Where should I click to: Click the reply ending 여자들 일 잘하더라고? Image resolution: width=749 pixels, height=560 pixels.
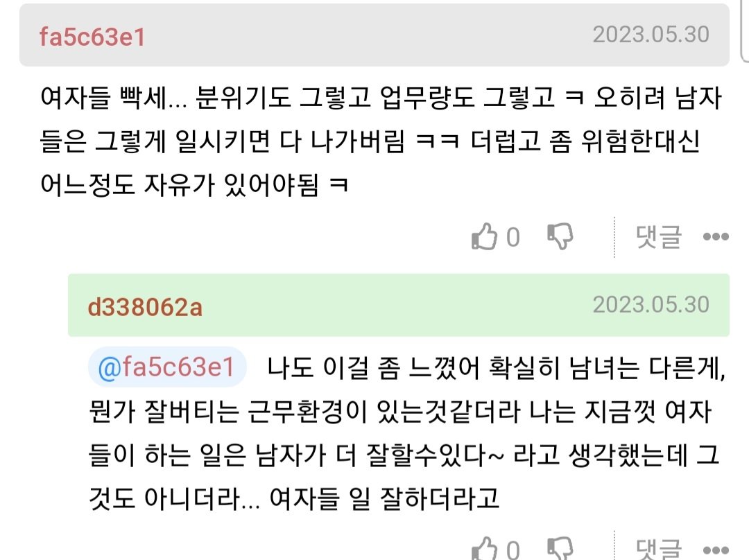[x=295, y=498]
